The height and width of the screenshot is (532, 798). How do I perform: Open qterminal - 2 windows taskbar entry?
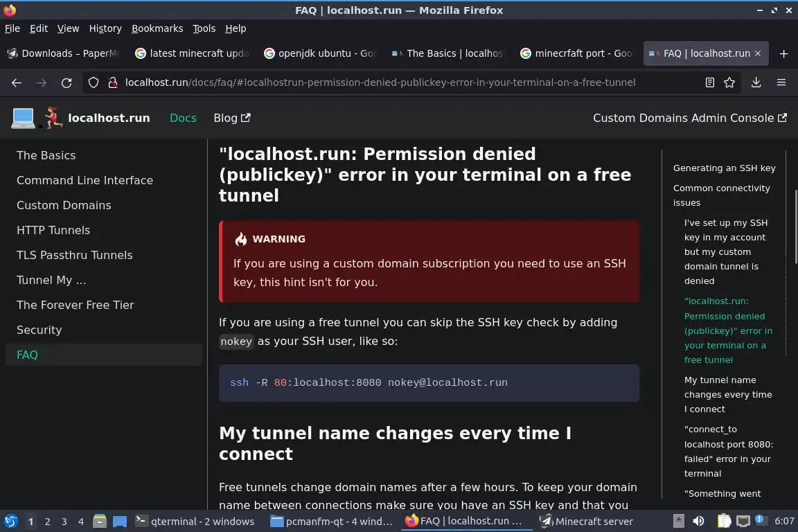pyautogui.click(x=195, y=522)
